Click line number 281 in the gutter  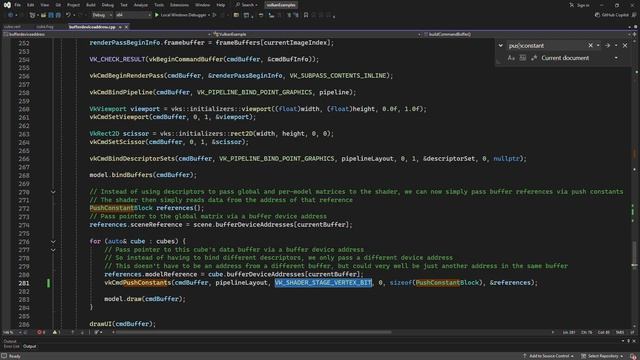[24, 283]
